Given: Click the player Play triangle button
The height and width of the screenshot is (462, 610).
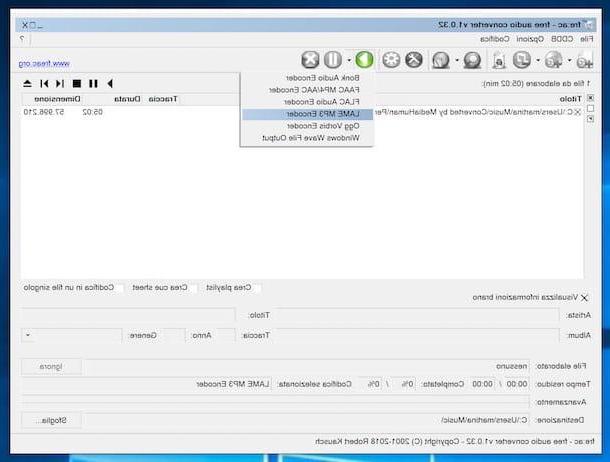Looking at the screenshot, I should click(110, 83).
